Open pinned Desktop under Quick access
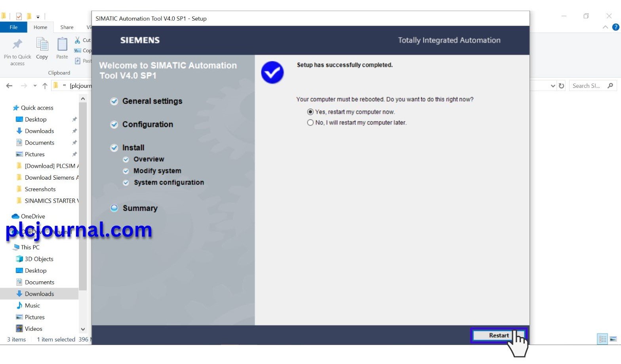Viewport: 621px width, 364px height. (31, 119)
